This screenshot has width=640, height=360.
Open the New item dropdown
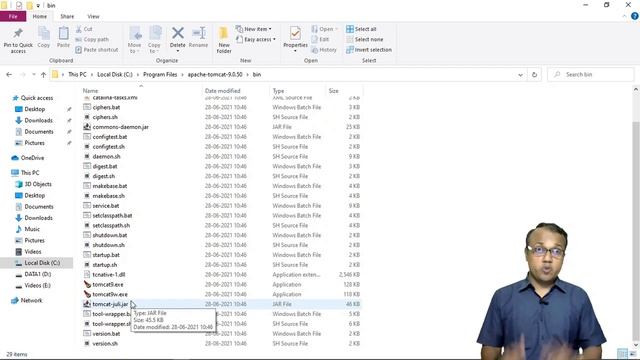click(x=253, y=29)
